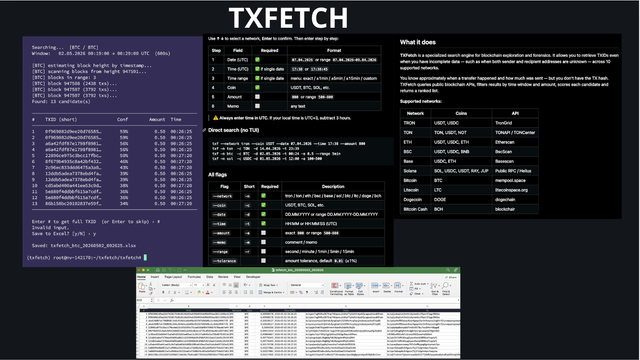640x360 pixels.
Task: Click the green check for Time (UTC) step
Action: pyautogui.click(x=257, y=69)
